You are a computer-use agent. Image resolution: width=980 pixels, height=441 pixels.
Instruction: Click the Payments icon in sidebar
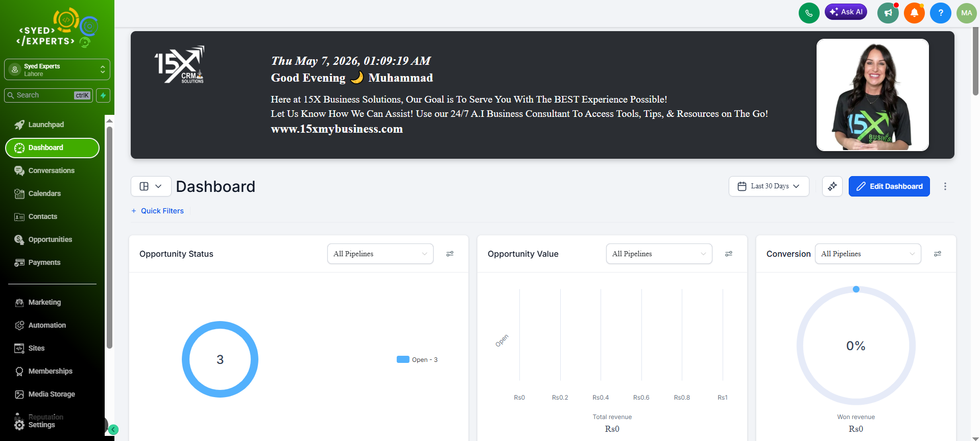point(19,263)
